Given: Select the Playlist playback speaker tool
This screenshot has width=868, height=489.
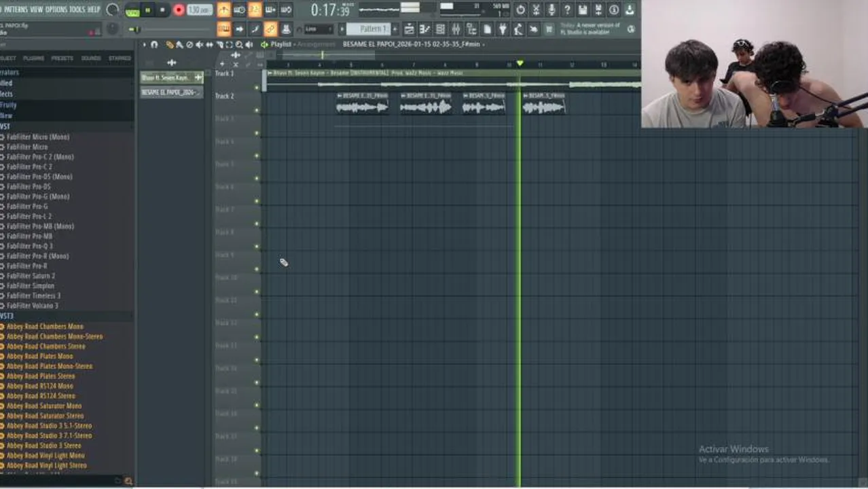Looking at the screenshot, I should 249,45.
